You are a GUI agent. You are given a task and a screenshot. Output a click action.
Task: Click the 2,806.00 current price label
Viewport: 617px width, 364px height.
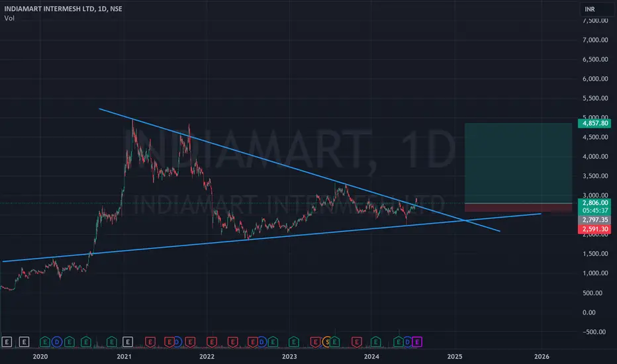click(594, 203)
